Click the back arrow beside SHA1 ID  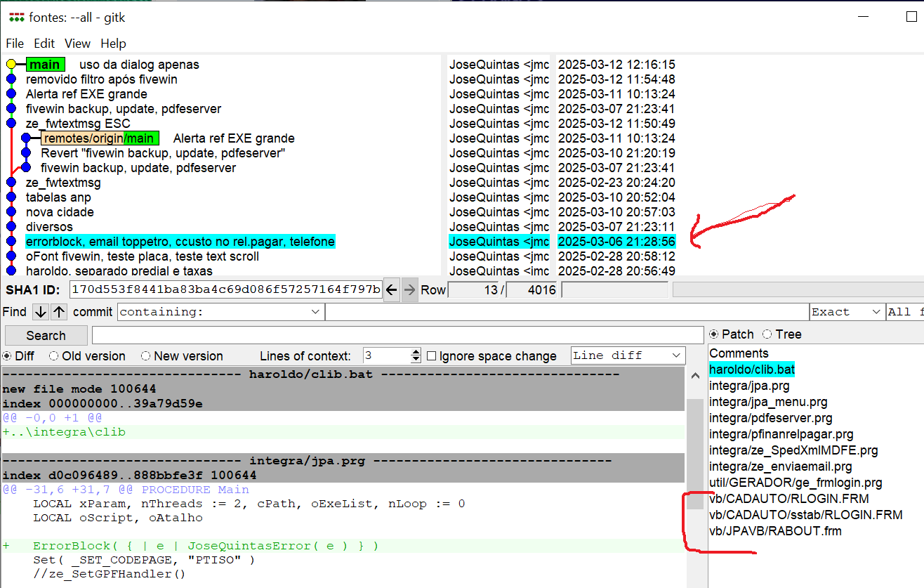coord(392,289)
